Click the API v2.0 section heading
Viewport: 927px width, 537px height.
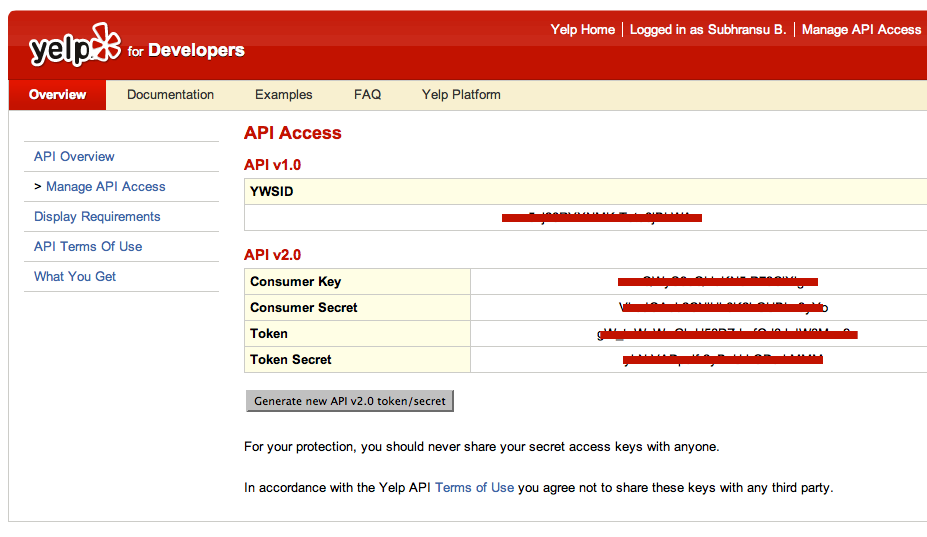coord(273,254)
